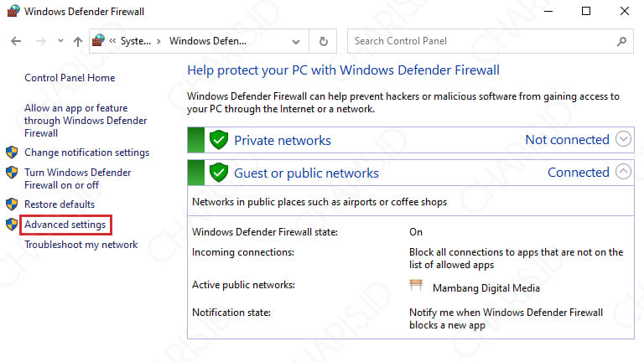644x362 pixels.
Task: Open the recent locations dropdown arrow
Action: (x=60, y=40)
